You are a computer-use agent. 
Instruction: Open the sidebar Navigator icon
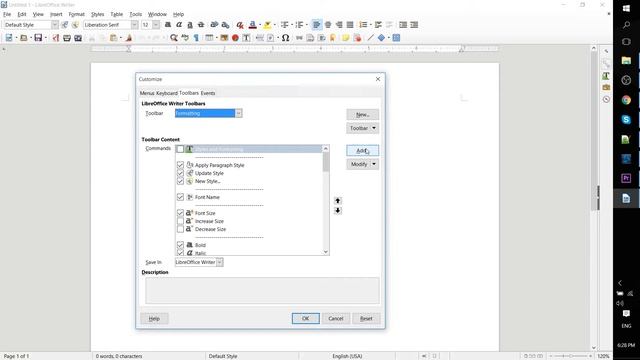point(606,99)
